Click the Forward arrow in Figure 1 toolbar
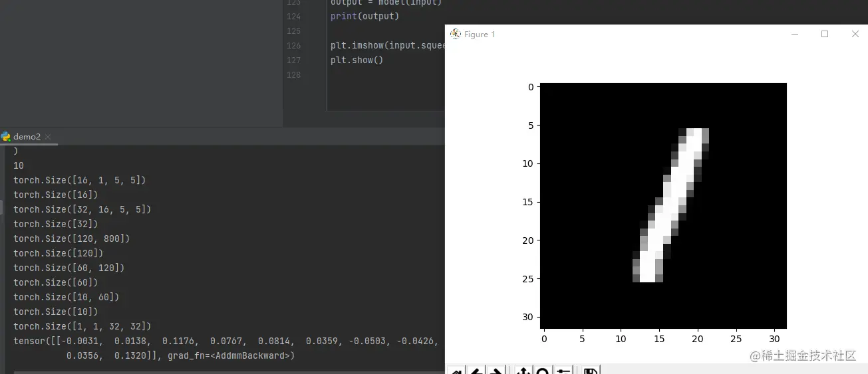Image resolution: width=868 pixels, height=374 pixels. coord(496,371)
